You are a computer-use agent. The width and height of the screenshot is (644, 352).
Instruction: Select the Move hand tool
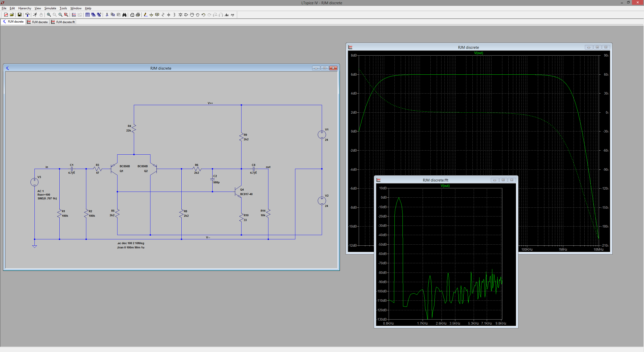click(192, 15)
